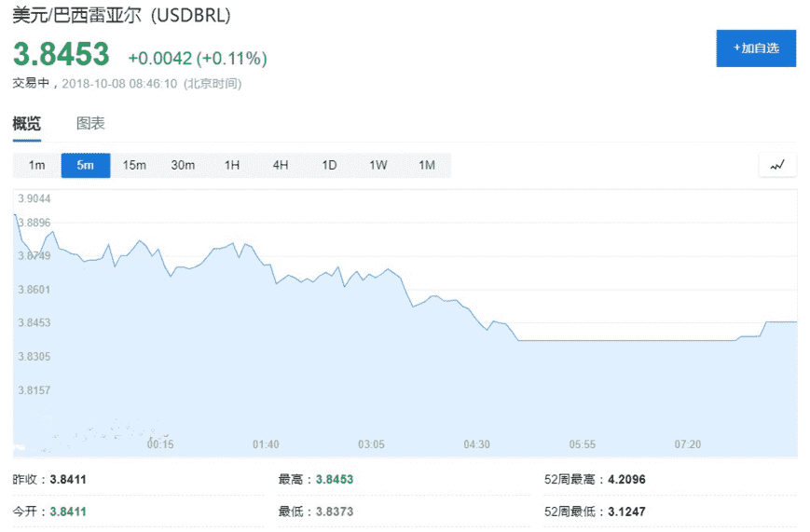Switch to 1W weekly view
Viewport: 810px width, 532px height.
tap(378, 166)
